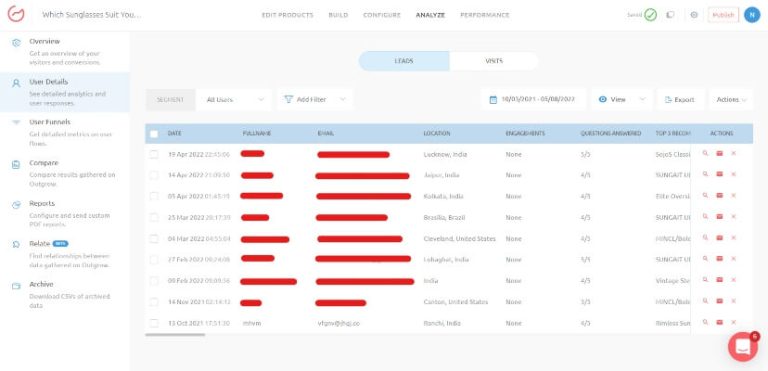The width and height of the screenshot is (768, 371).
Task: Click the horizontal table scrollbar
Action: [x=175, y=335]
